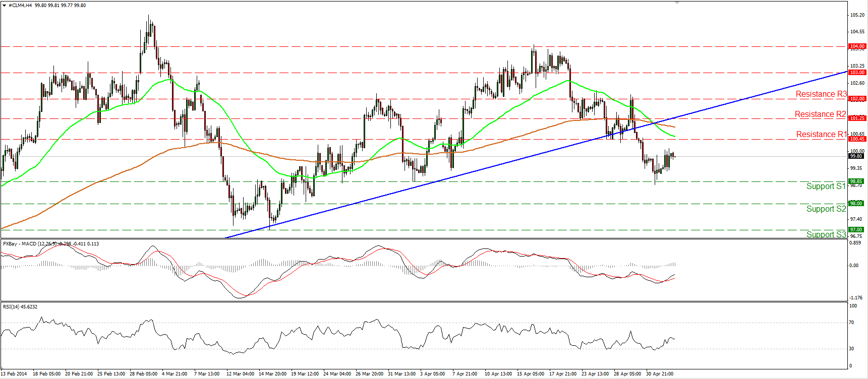Click 104.55 on the price axis

tap(857, 32)
